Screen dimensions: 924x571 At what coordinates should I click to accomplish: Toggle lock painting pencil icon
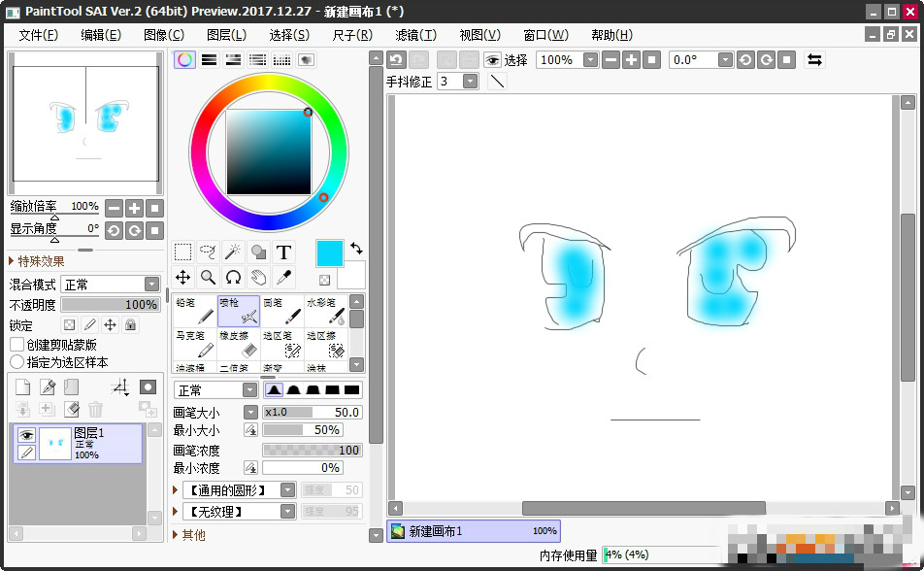point(89,324)
